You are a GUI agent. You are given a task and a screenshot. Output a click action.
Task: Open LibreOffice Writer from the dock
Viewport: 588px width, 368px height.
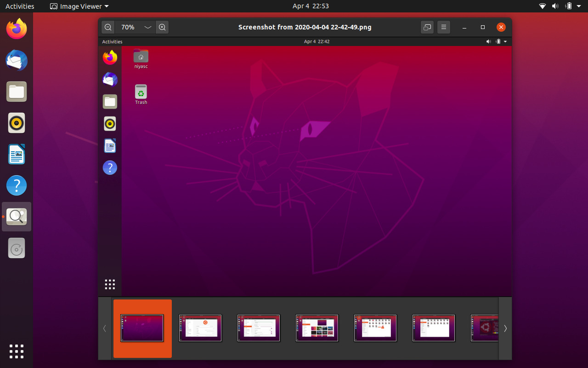[16, 154]
